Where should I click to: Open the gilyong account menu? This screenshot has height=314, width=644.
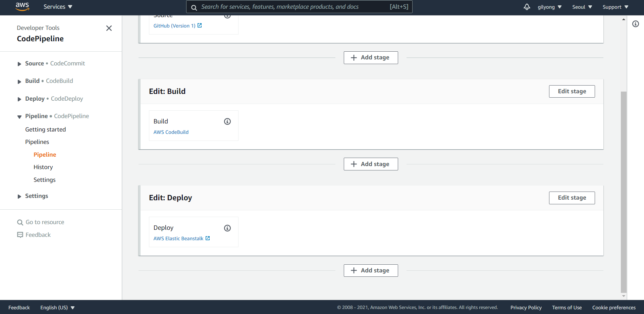tap(549, 7)
